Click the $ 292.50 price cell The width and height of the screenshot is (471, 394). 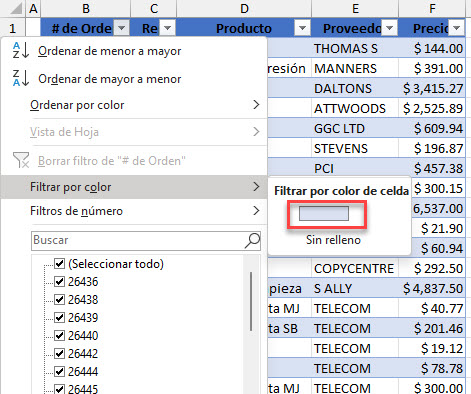[432, 268]
